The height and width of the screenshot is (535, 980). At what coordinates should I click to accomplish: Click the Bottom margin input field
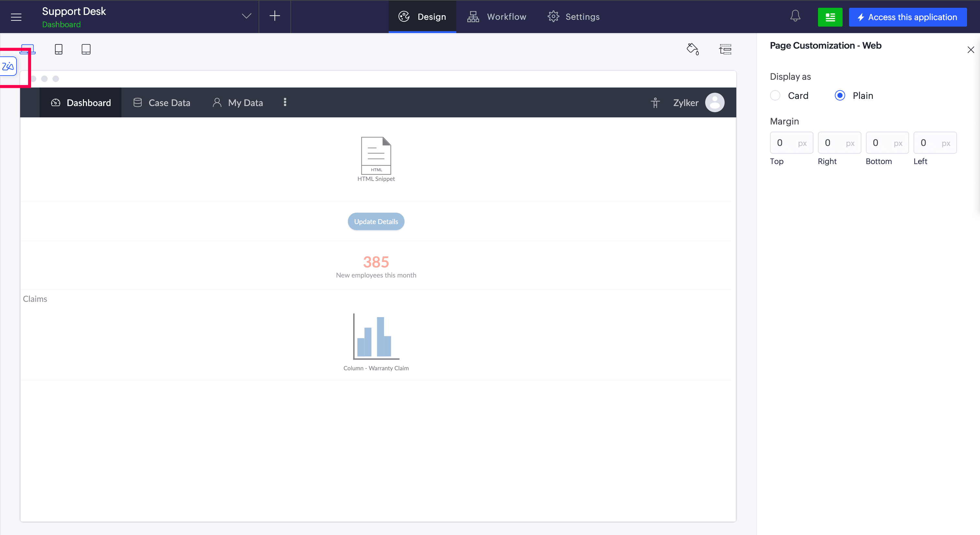(887, 143)
